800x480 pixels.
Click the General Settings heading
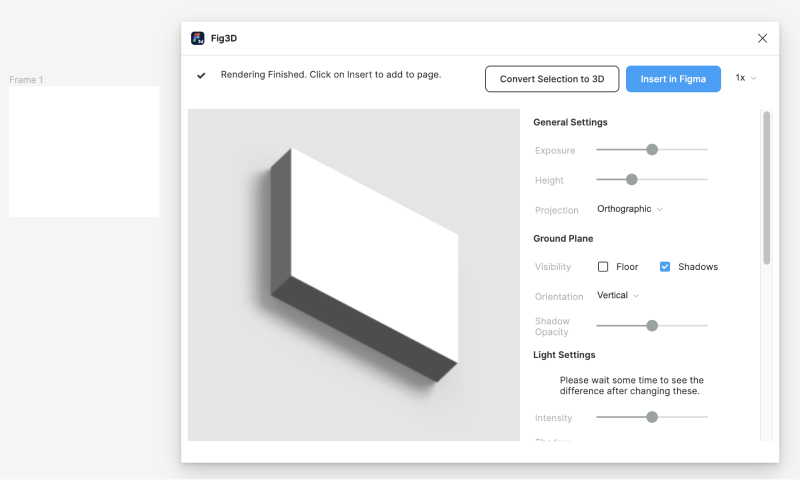tap(570, 122)
